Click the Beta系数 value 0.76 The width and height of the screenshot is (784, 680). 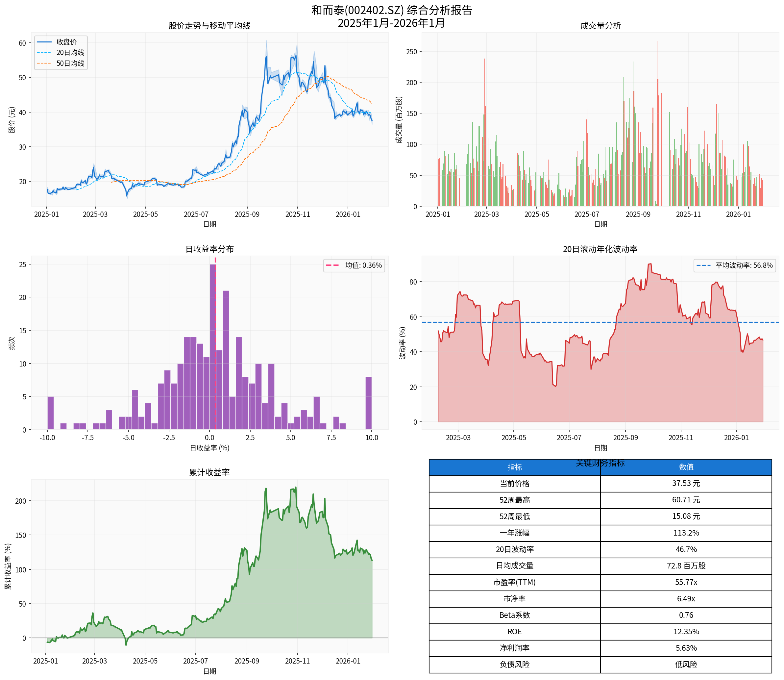click(x=686, y=615)
